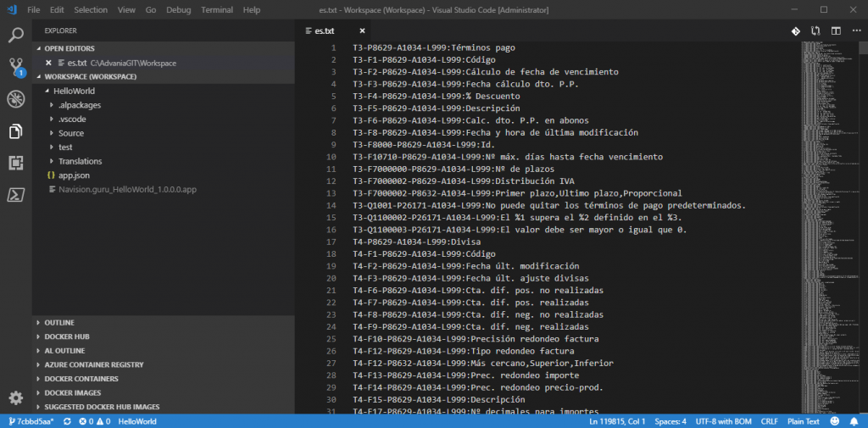
Task: Open Source Control view with badge
Action: (16, 67)
